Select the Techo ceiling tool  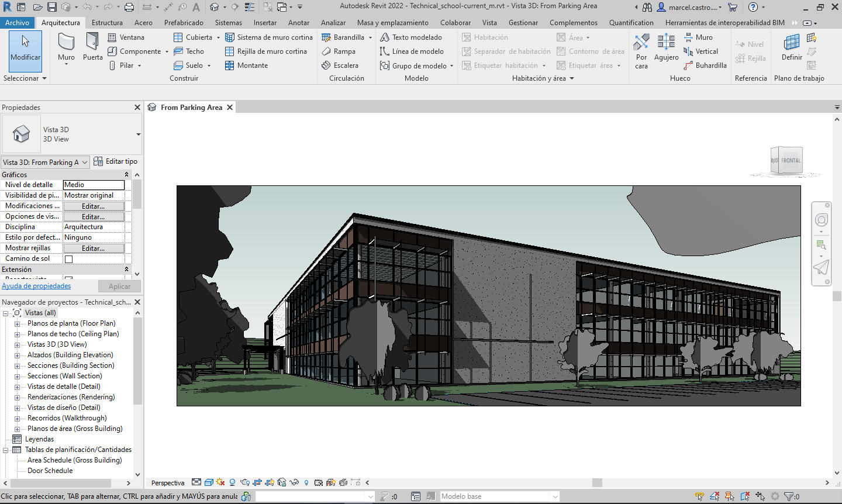point(189,51)
